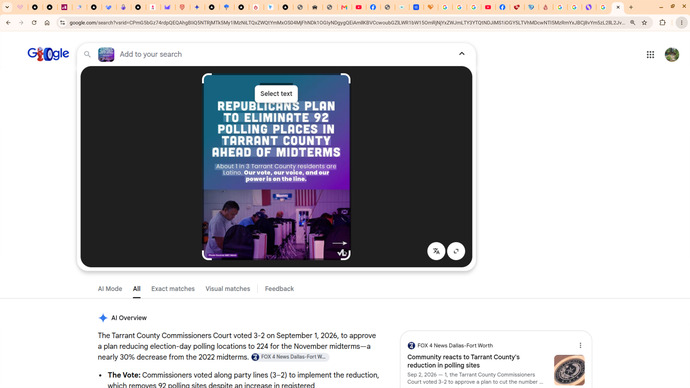Image resolution: width=690 pixels, height=388 pixels.
Task: Open the Exact matches tab
Action: tap(173, 289)
